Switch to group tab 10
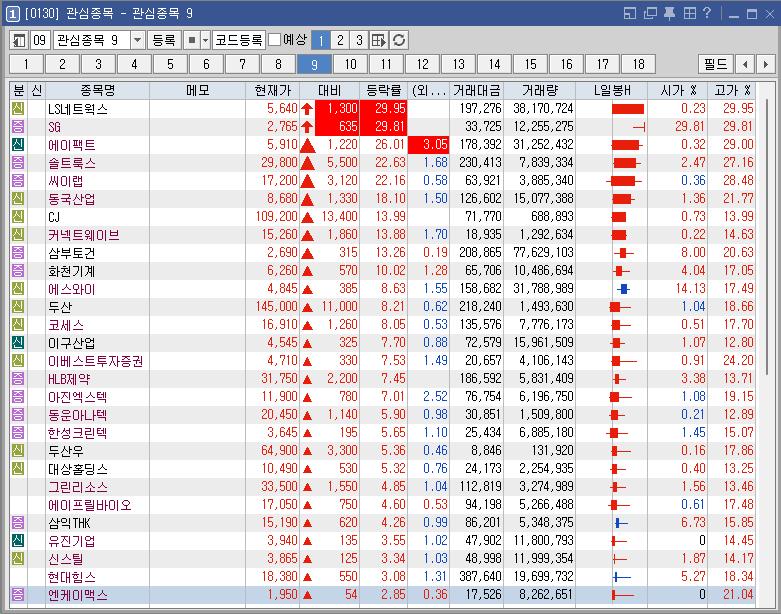Image resolution: width=781 pixels, height=614 pixels. tap(351, 64)
